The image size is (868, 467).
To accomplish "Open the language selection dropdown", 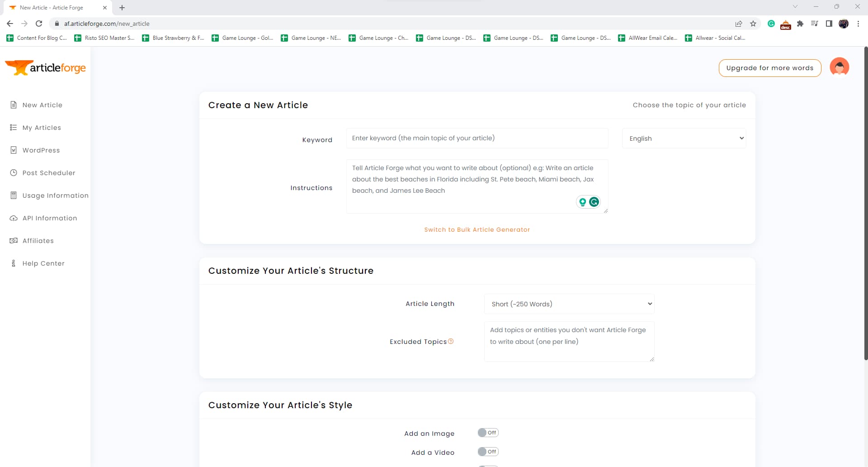I will [684, 138].
